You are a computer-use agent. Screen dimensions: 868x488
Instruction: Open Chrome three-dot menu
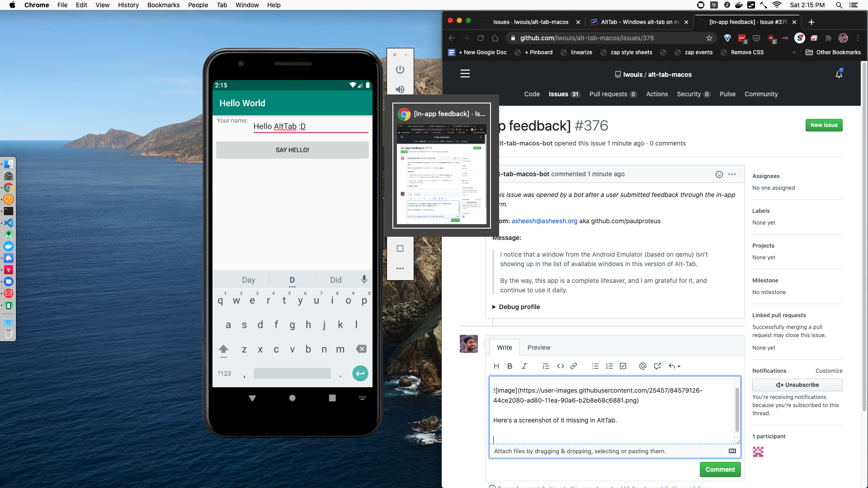coord(858,38)
